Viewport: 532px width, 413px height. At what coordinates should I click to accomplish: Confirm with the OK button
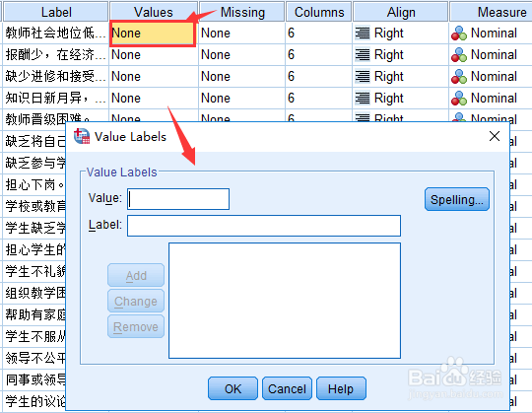tap(233, 388)
